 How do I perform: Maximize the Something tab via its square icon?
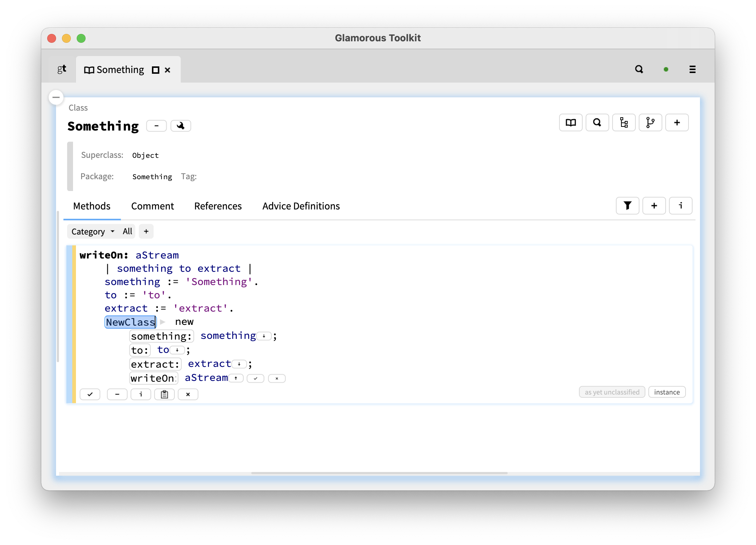(x=156, y=70)
